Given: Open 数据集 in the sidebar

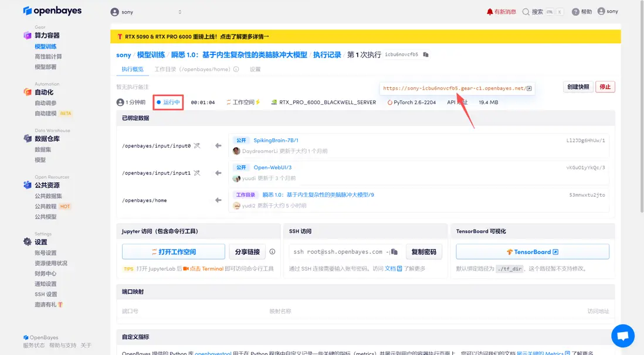Looking at the screenshot, I should pos(43,149).
